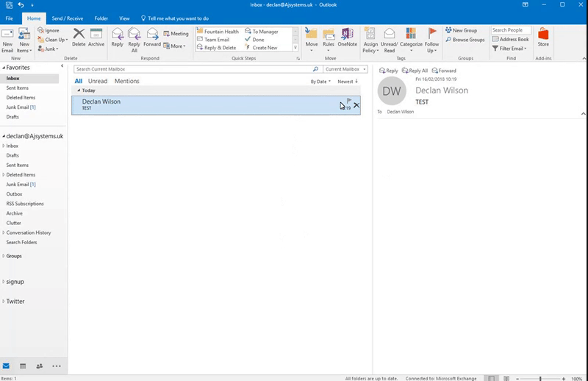Screen dimensions: 588x381
Task: Open the New Items menu
Action: click(24, 40)
